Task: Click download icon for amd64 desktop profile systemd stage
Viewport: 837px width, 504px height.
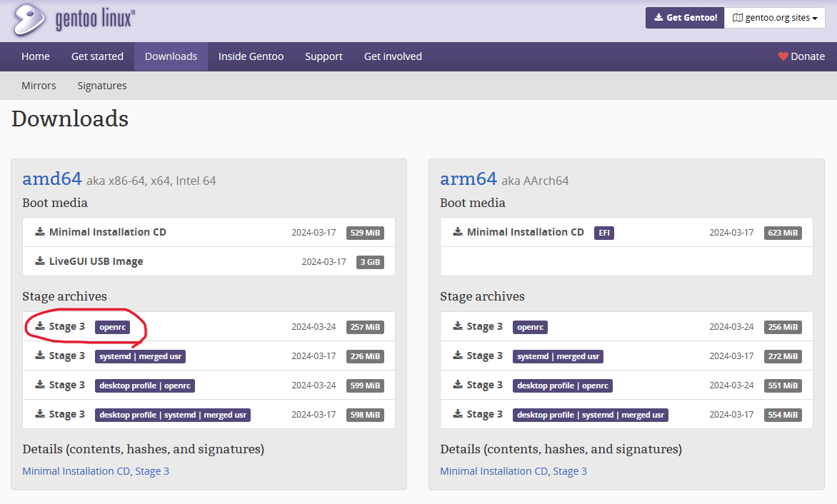Action: coord(40,414)
